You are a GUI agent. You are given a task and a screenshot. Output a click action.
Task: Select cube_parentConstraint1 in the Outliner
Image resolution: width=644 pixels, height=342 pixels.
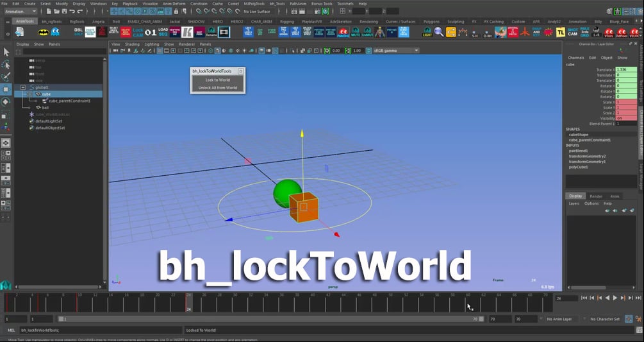[x=69, y=101]
